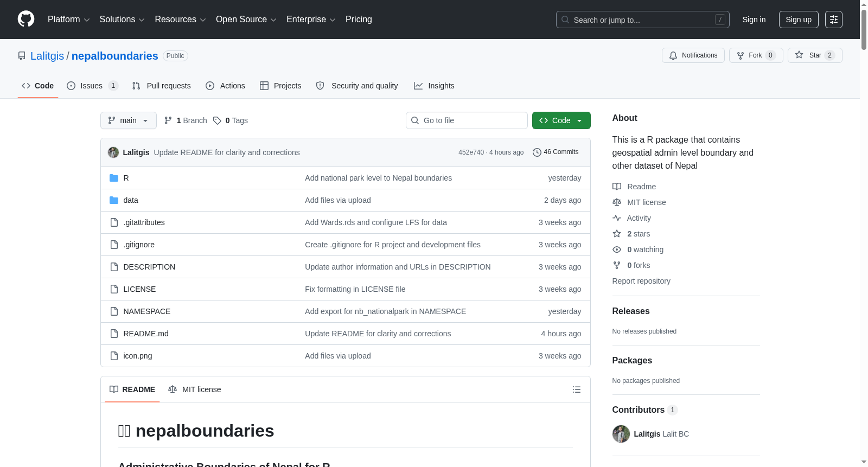
Task: Switch to the Issues tab
Action: click(92, 86)
